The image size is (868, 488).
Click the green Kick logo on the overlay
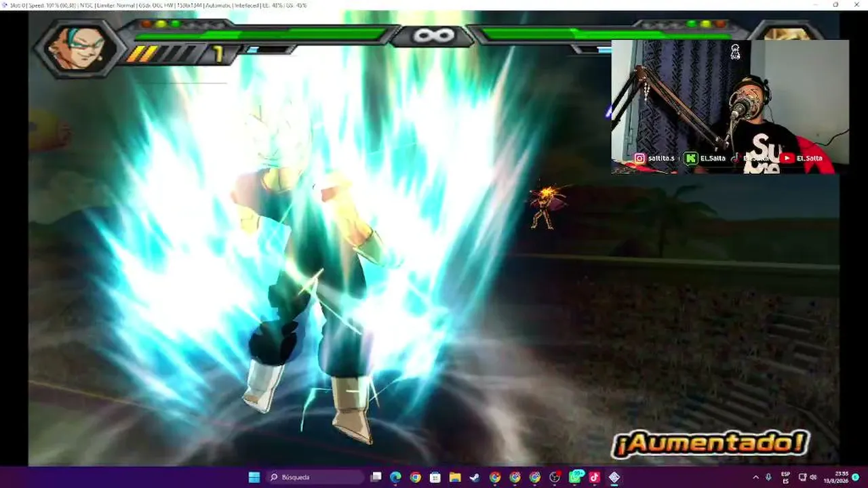click(690, 158)
